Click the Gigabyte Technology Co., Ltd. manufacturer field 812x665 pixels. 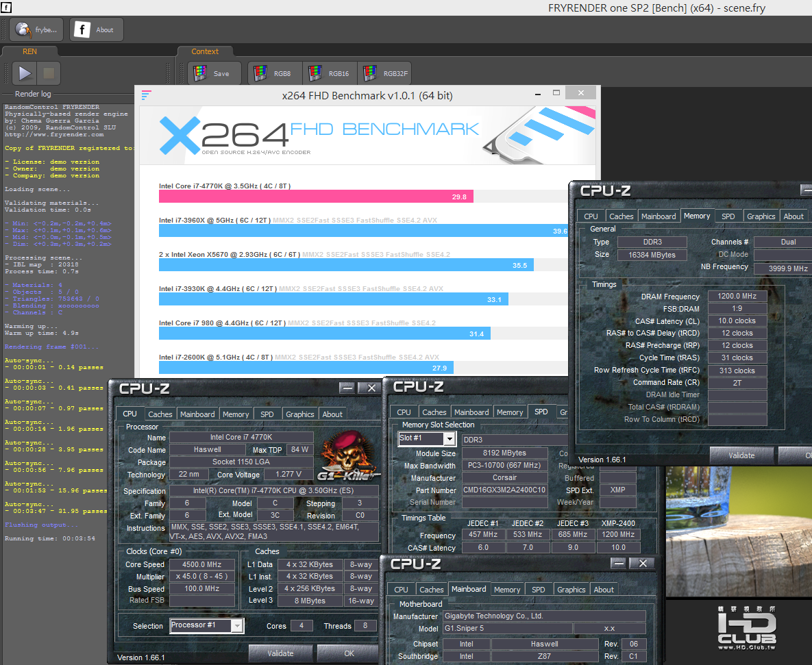coord(544,616)
